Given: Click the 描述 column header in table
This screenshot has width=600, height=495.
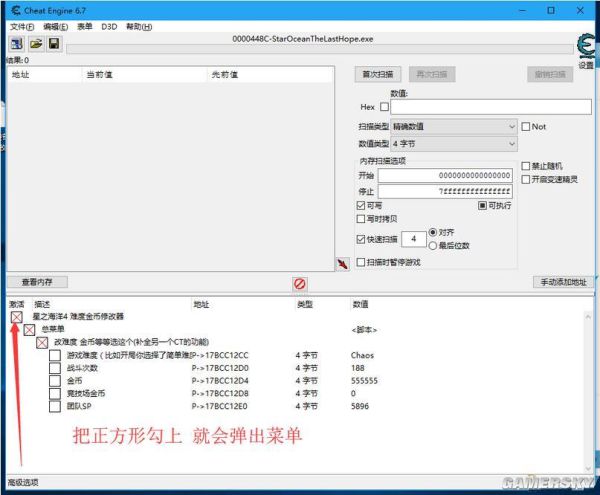Looking at the screenshot, I should tap(42, 304).
